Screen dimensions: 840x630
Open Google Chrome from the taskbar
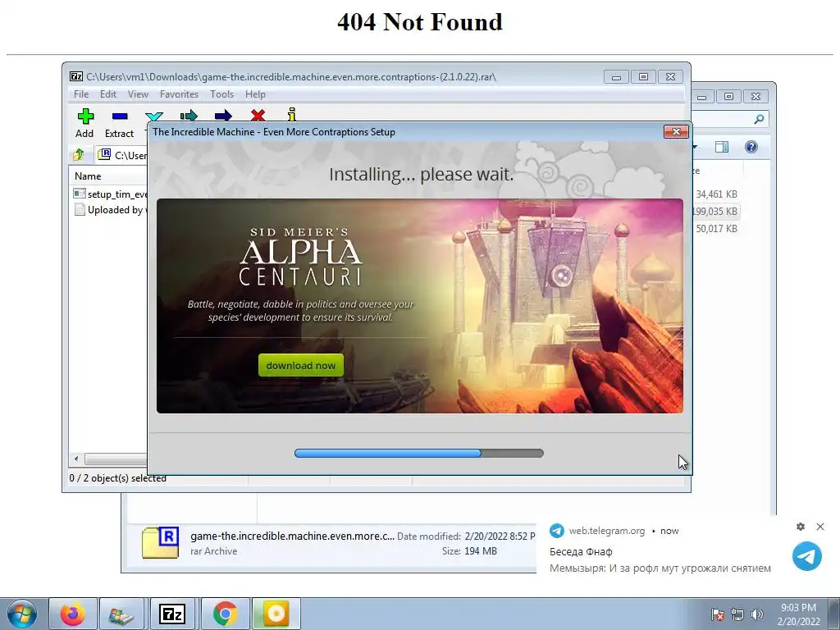226,614
